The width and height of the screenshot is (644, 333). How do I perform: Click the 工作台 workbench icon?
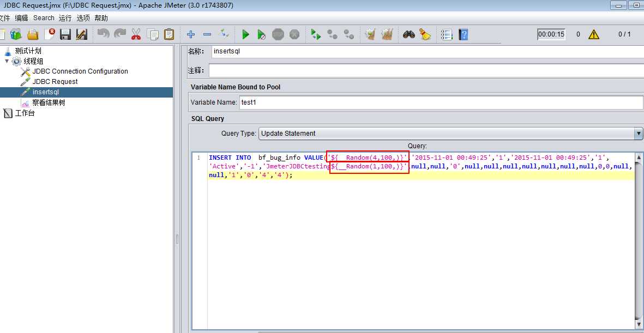tap(8, 113)
